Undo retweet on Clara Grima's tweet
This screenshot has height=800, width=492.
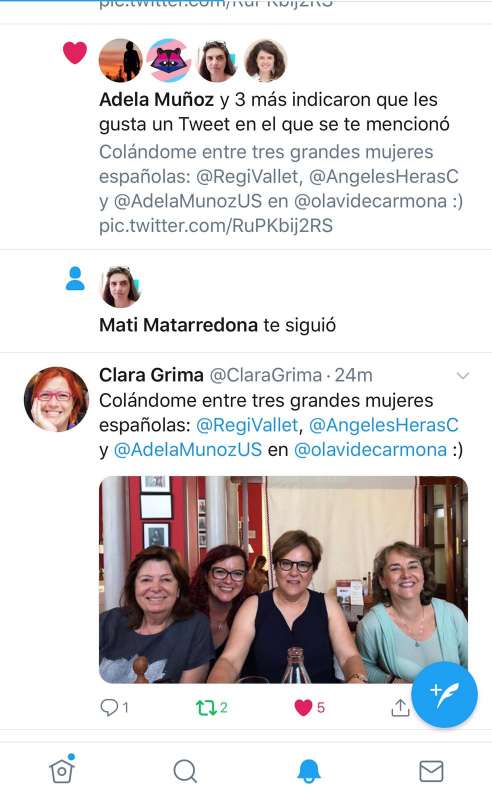211,708
